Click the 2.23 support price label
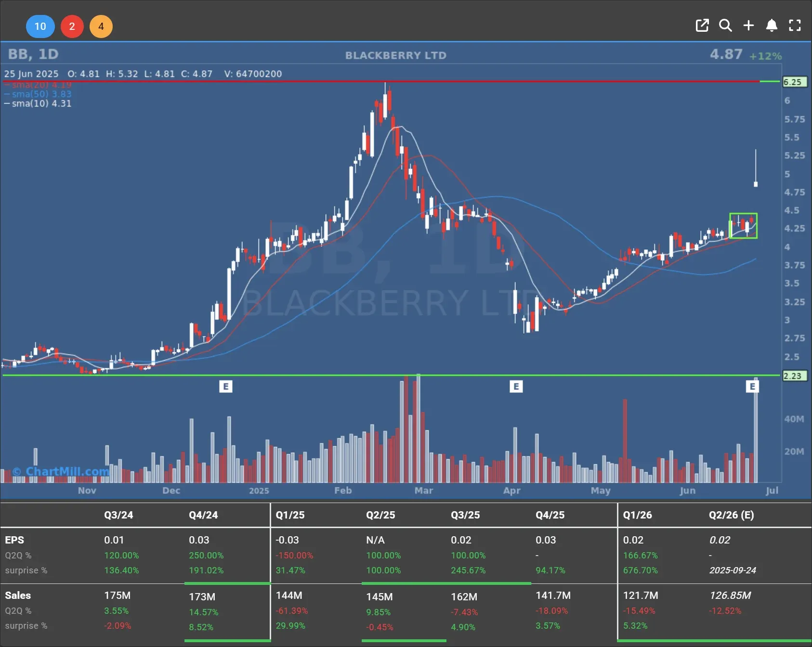The height and width of the screenshot is (647, 812). click(x=795, y=376)
